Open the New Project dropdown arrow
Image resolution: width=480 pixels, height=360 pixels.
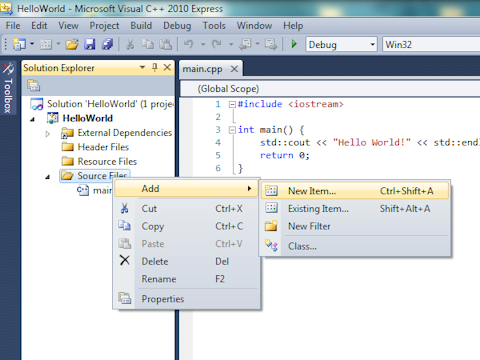pyautogui.click(x=32, y=44)
